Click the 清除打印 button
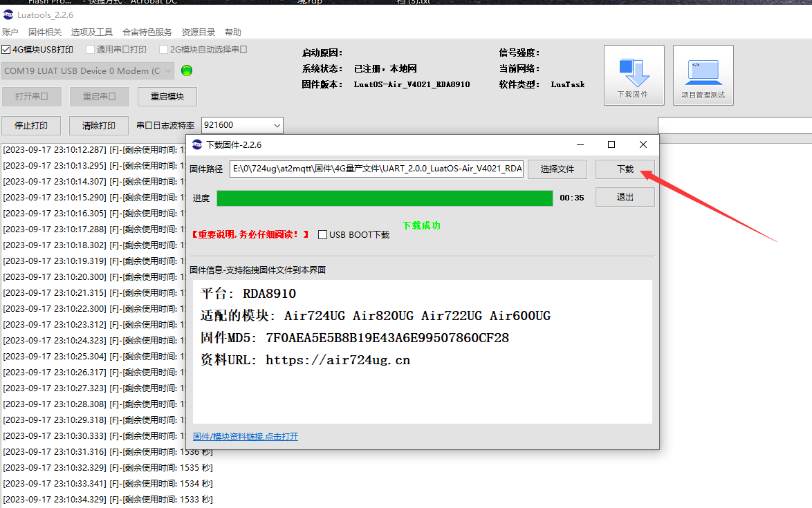The height and width of the screenshot is (508, 812). [99, 126]
